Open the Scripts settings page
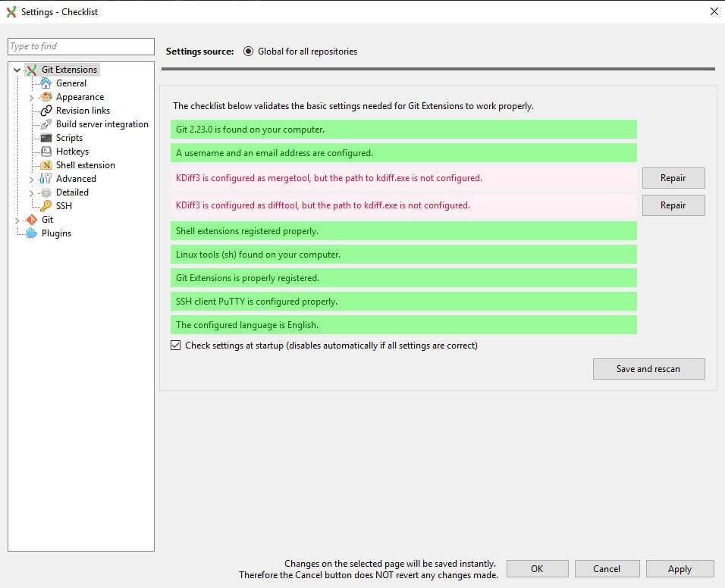725x588 pixels. click(69, 138)
